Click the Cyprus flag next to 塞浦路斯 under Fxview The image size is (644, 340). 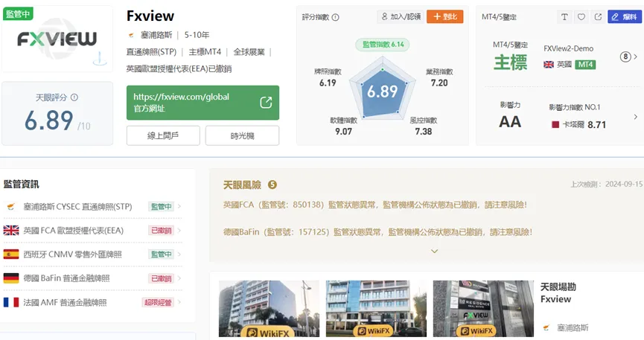131,35
